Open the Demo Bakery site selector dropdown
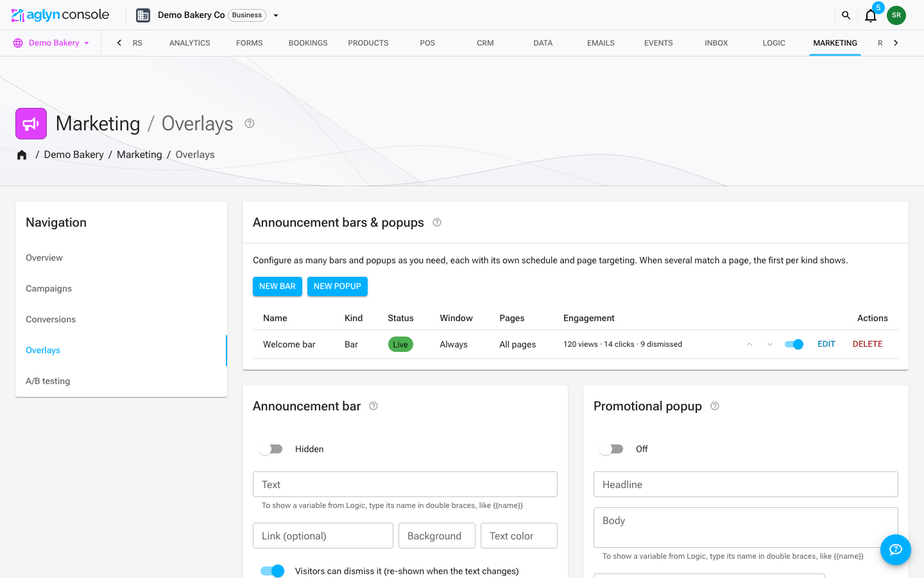924x578 pixels. click(51, 43)
